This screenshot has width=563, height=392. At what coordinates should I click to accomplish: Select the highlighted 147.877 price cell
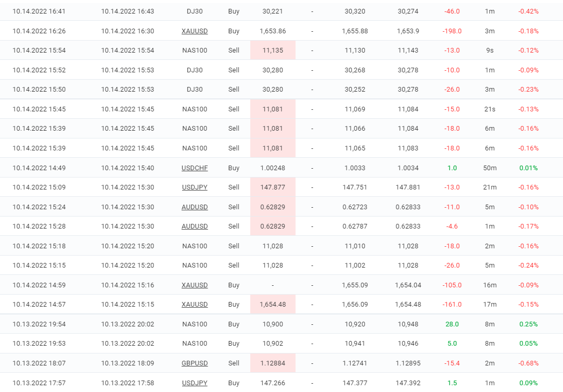coord(273,187)
